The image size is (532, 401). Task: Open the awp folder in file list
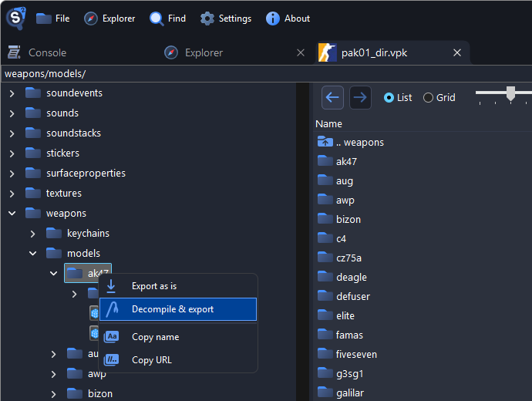coord(336,200)
